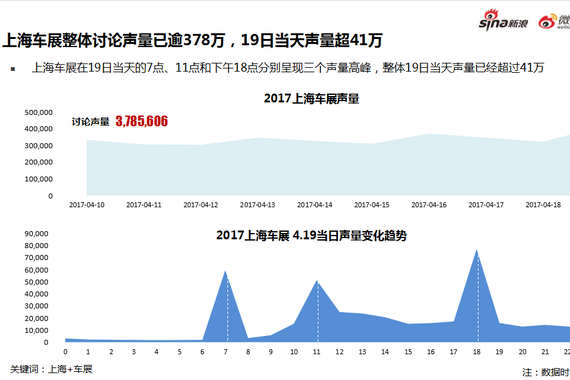This screenshot has height=380, width=570.
Task: Click the Weibo eye logo icon
Action: coord(547,21)
